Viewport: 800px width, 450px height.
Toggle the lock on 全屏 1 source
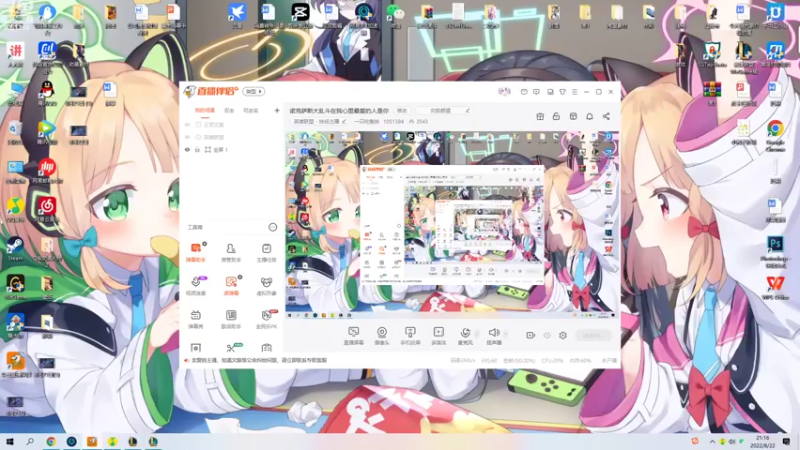197,149
